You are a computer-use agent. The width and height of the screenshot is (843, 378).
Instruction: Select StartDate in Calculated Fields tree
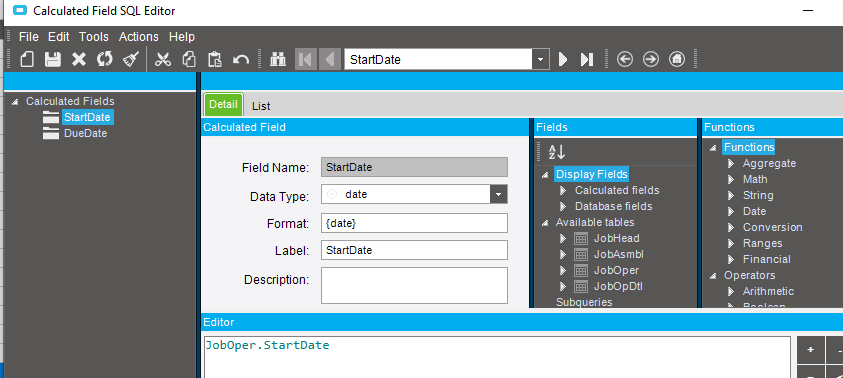[x=87, y=117]
